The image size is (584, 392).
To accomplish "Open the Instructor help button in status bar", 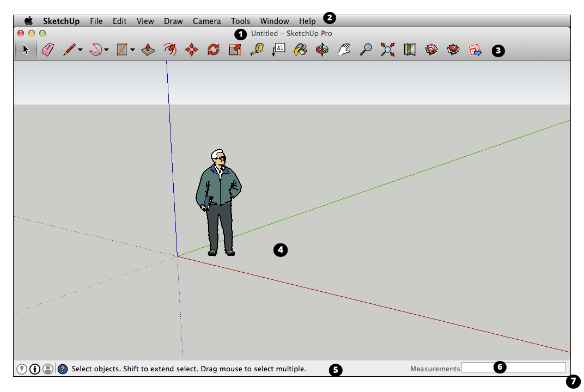I will tap(63, 369).
